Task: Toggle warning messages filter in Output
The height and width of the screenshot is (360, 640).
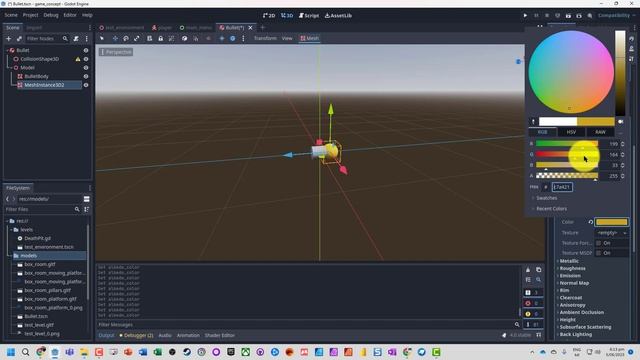Action: [x=533, y=314]
